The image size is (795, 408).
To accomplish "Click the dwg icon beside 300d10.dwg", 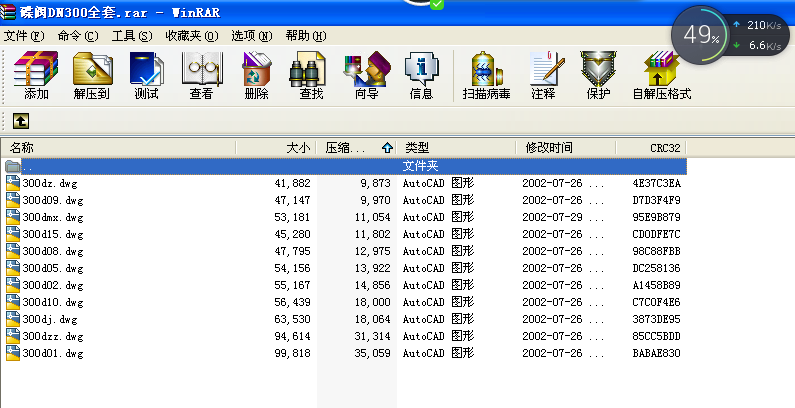I will click(x=13, y=302).
